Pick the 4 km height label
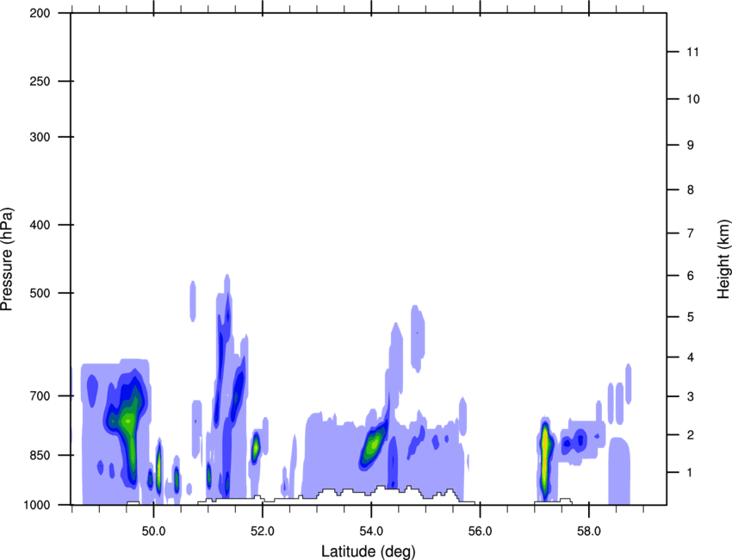Image resolution: width=732 pixels, height=560 pixels. pyautogui.click(x=691, y=358)
